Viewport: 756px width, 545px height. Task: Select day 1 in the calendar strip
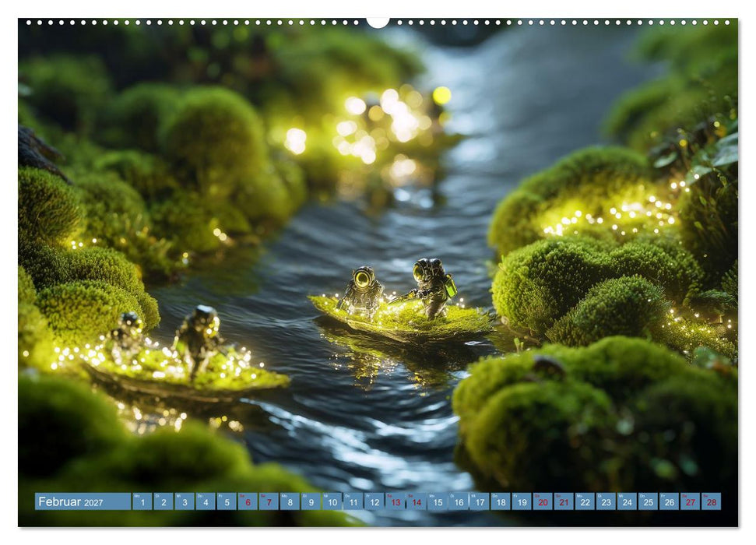click(x=142, y=501)
